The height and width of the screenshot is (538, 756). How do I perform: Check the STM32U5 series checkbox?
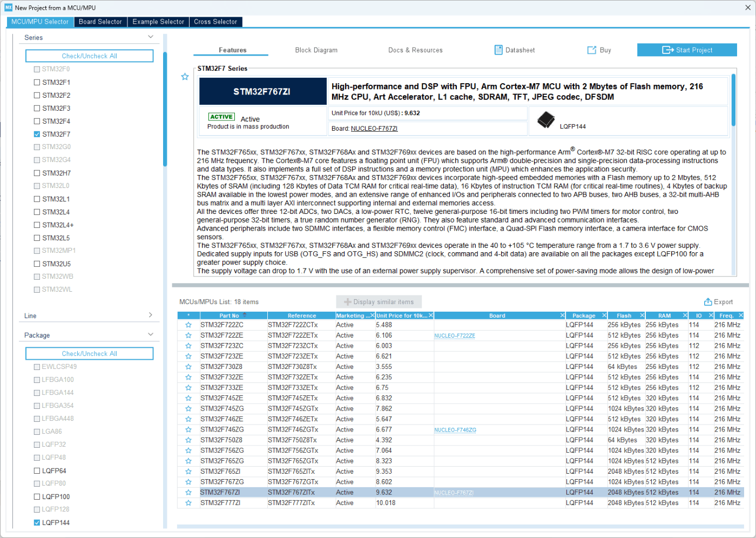tap(37, 264)
